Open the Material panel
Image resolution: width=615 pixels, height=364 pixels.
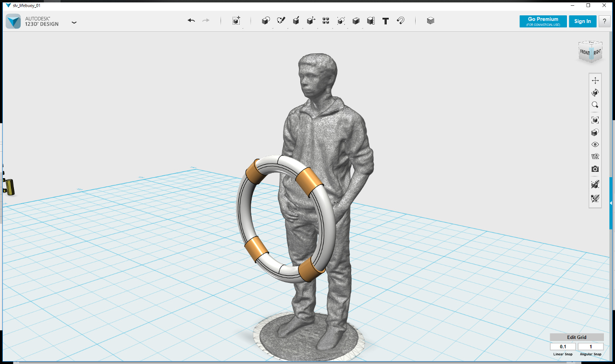[x=430, y=21]
